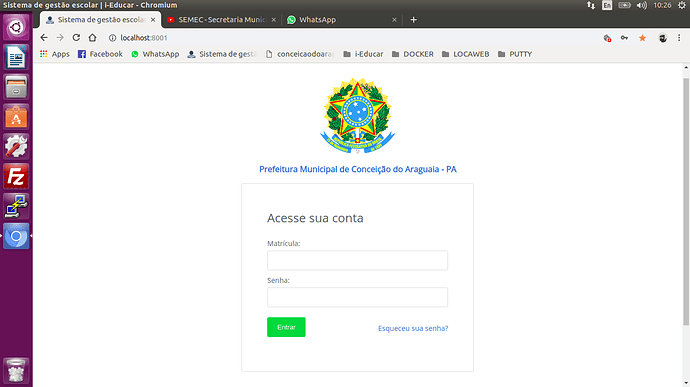
Task: Expand the i-Educar bookmark folder
Action: [363, 54]
